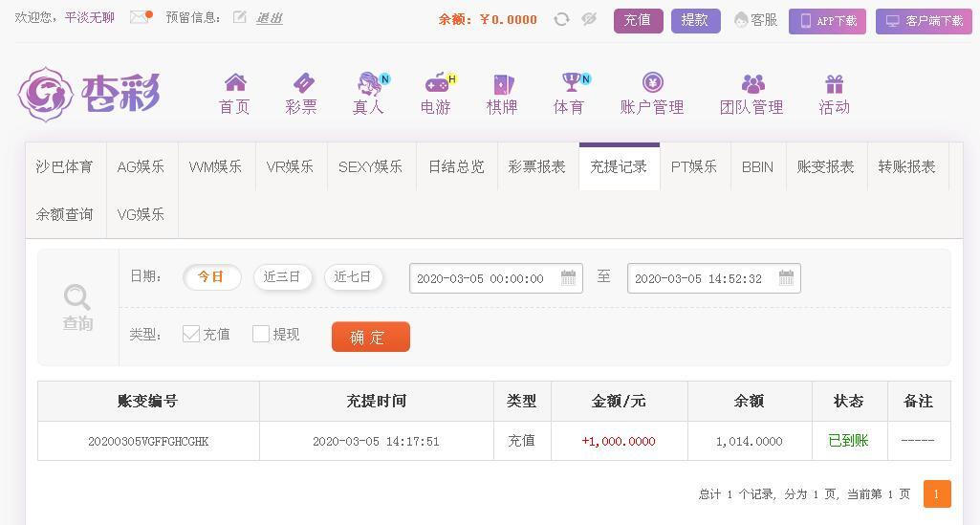
Task: Select the 近三日 date range option
Action: coord(282,277)
